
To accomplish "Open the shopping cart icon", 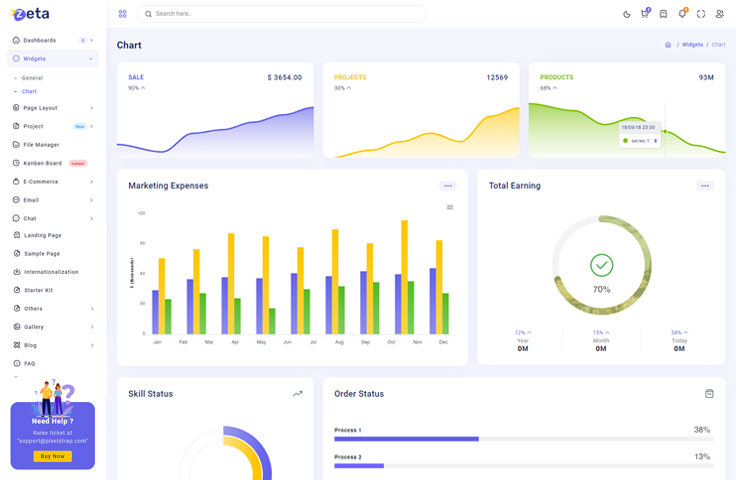I will tap(645, 14).
